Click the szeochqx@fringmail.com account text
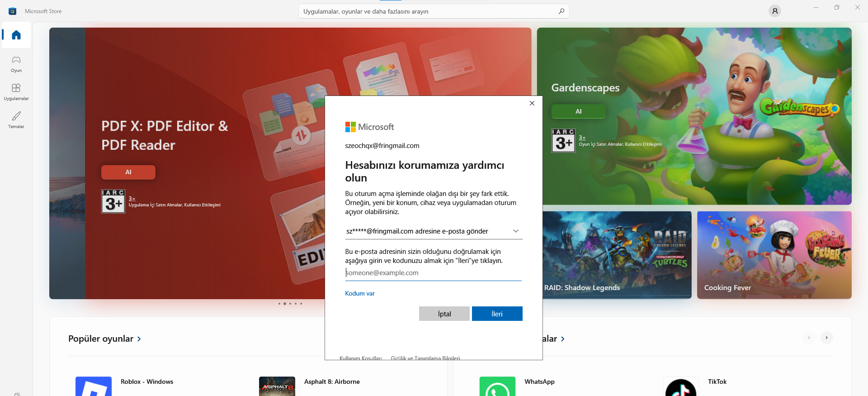This screenshot has height=396, width=868. (382, 146)
